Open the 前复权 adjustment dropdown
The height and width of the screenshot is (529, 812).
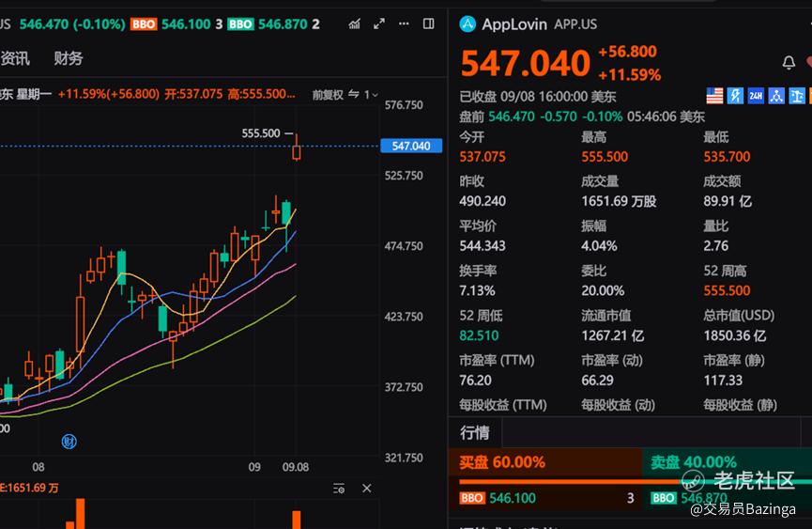pyautogui.click(x=328, y=95)
